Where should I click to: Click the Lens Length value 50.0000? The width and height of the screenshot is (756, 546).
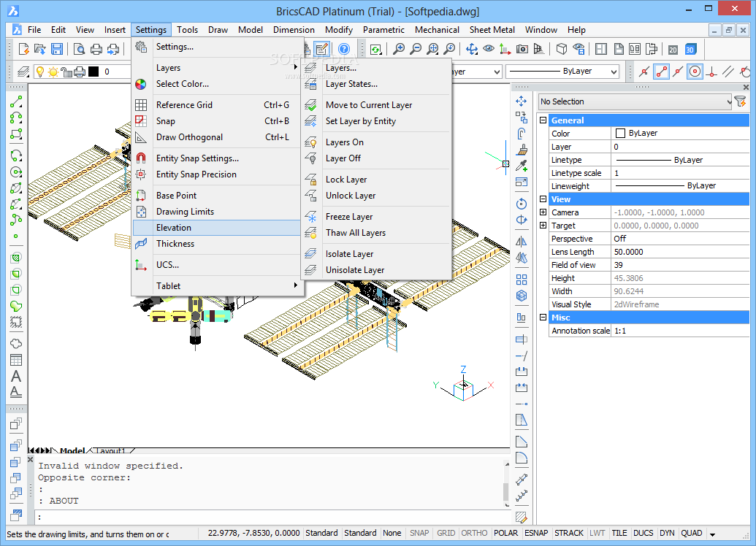(680, 252)
